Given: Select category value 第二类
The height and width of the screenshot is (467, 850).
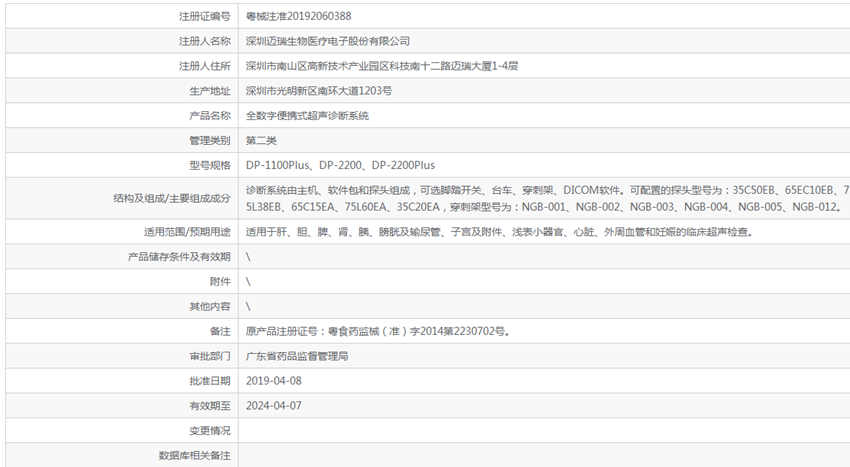Looking at the screenshot, I should click(261, 140).
